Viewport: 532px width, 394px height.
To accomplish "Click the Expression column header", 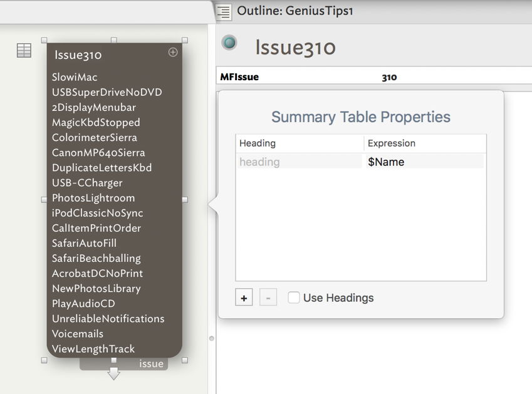I will pos(391,143).
